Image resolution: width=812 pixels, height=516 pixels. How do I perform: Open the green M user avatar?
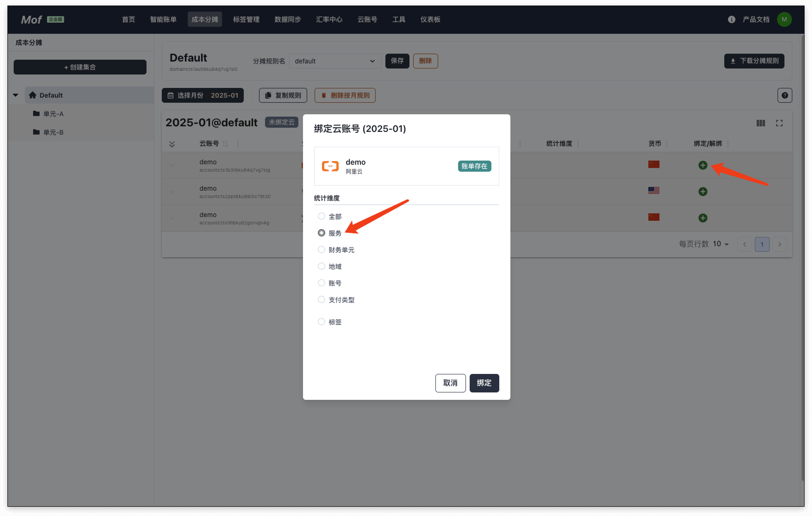point(784,19)
